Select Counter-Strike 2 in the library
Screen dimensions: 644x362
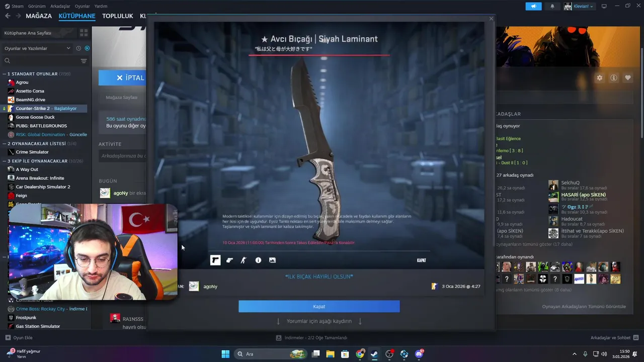(46, 108)
